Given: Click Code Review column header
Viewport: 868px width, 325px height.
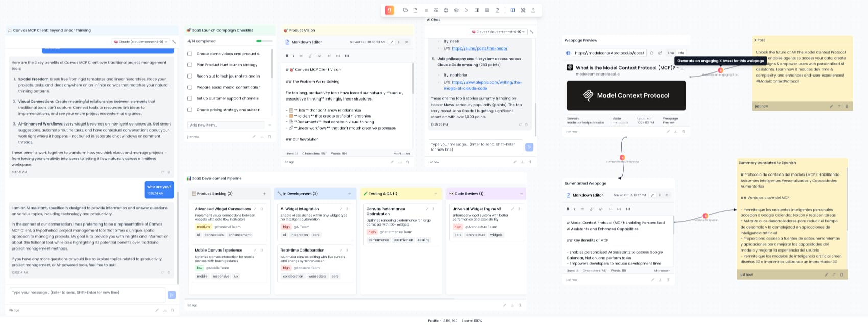Looking at the screenshot, I should [x=486, y=194].
